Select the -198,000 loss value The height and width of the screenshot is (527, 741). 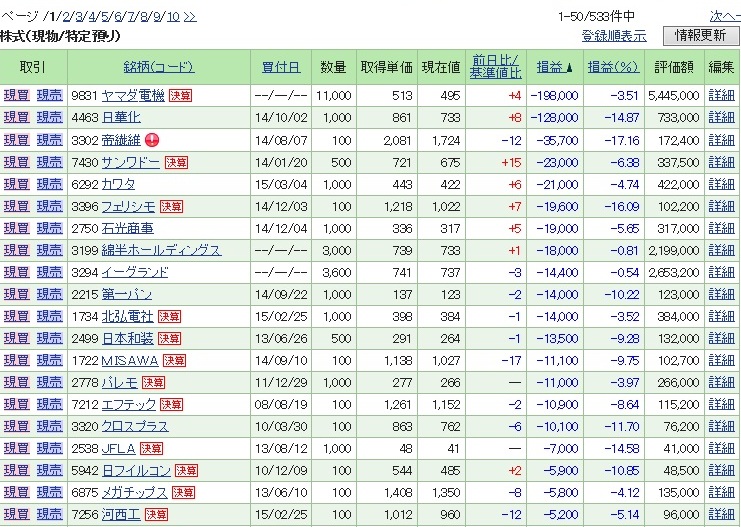(554, 95)
